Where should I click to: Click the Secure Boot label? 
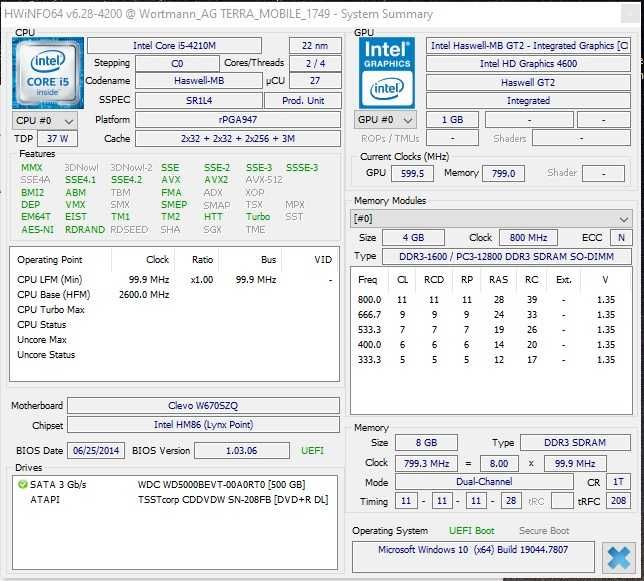tap(544, 530)
